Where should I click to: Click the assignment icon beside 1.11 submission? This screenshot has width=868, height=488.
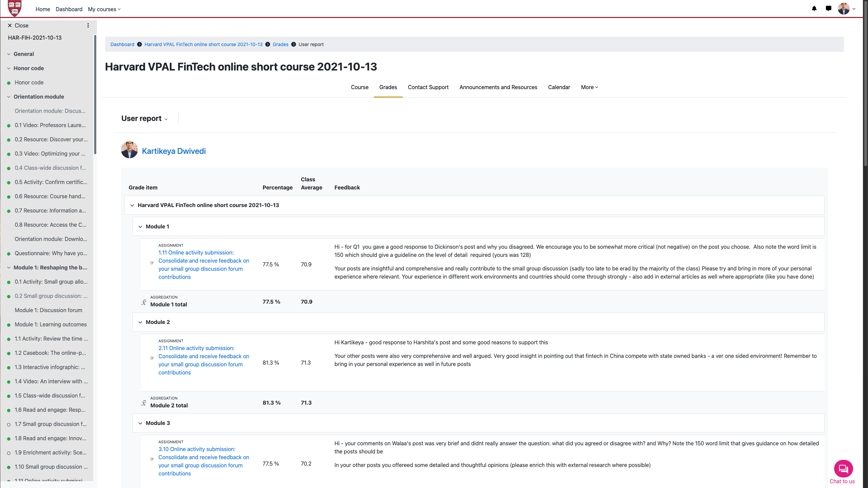[152, 263]
